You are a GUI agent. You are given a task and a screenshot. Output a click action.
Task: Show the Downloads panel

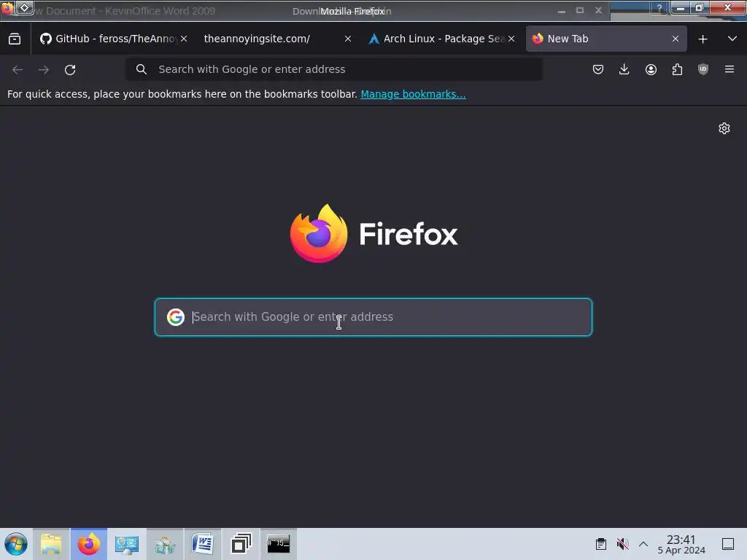coord(624,69)
